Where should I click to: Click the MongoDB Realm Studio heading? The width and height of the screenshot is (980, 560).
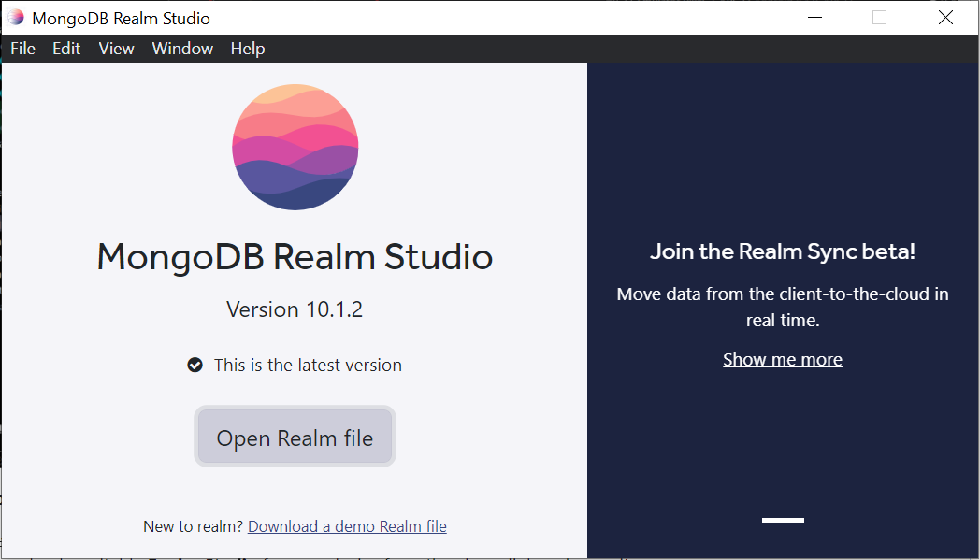tap(295, 256)
